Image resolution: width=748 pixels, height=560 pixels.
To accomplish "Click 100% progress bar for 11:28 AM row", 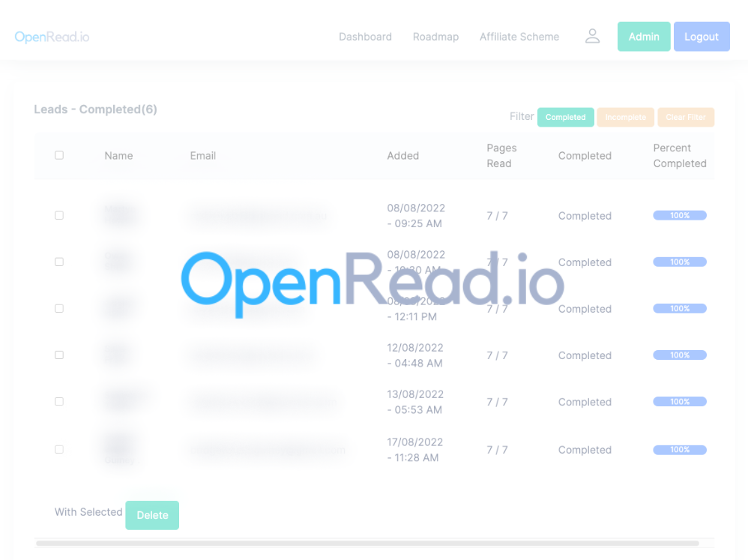I will [x=679, y=450].
